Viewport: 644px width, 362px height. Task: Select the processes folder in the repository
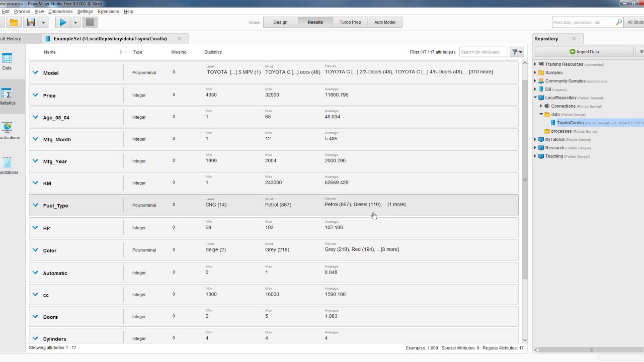561,131
